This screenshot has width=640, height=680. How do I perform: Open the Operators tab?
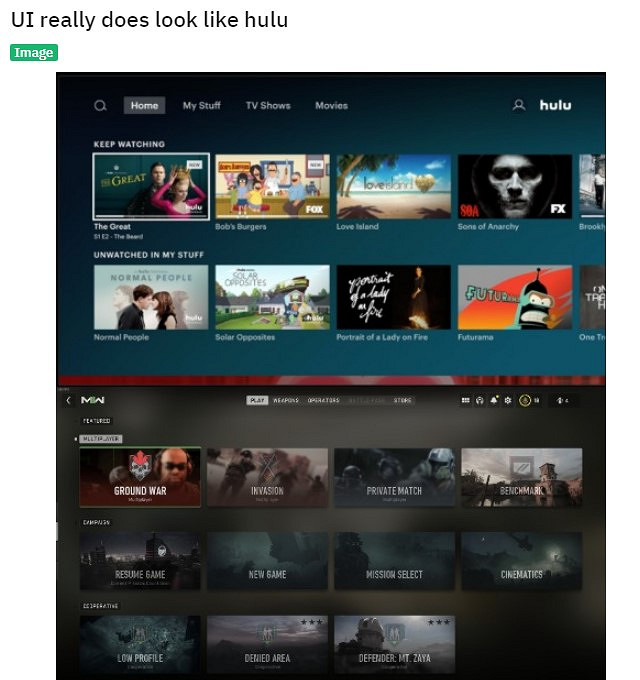pos(323,400)
